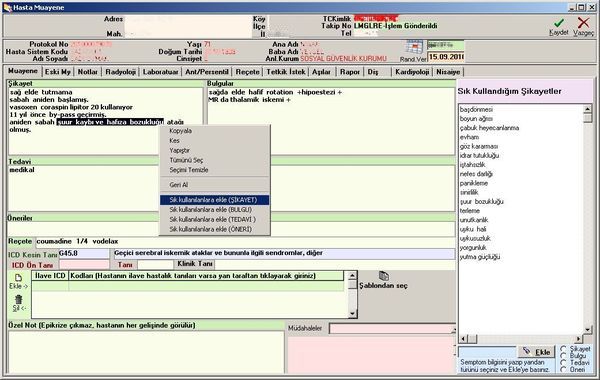Viewport: 600px width, 380px height.
Task: Click scroll-up arrow of Ilave ICD table
Action: [x=352, y=276]
